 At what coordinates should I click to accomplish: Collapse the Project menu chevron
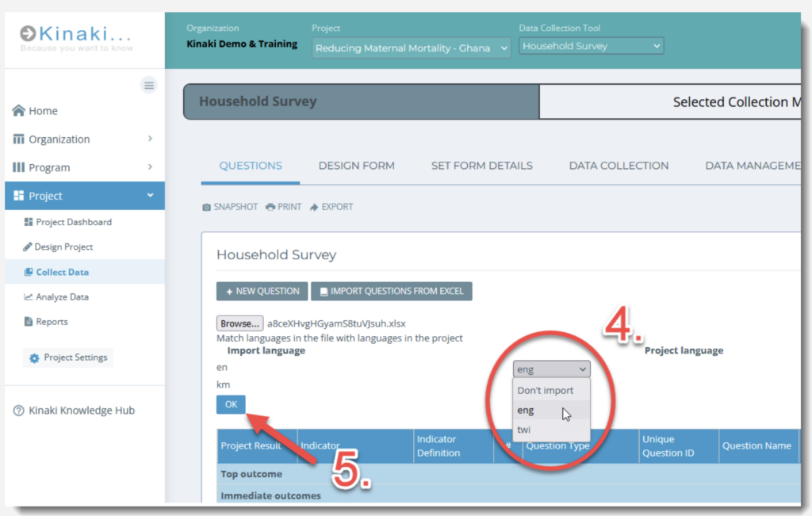150,195
